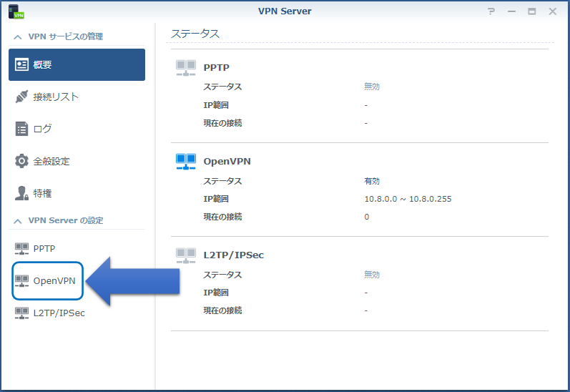570x392 pixels.
Task: Click the gray PPTP status panel icon
Action: click(186, 68)
